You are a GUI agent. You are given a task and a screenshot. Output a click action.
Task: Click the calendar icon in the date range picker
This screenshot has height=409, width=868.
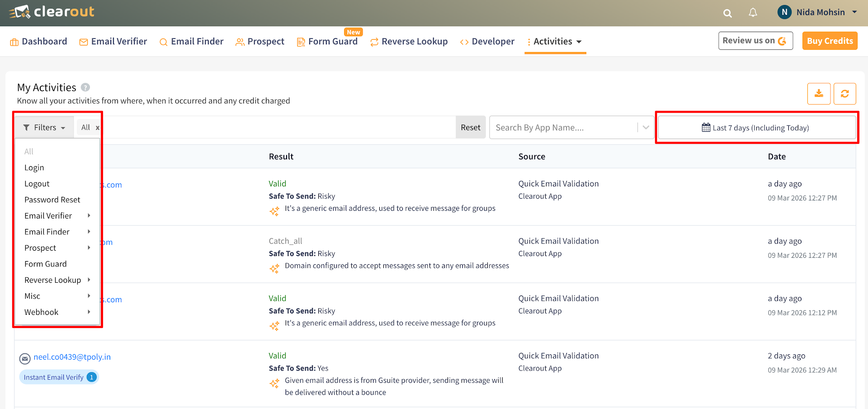706,127
